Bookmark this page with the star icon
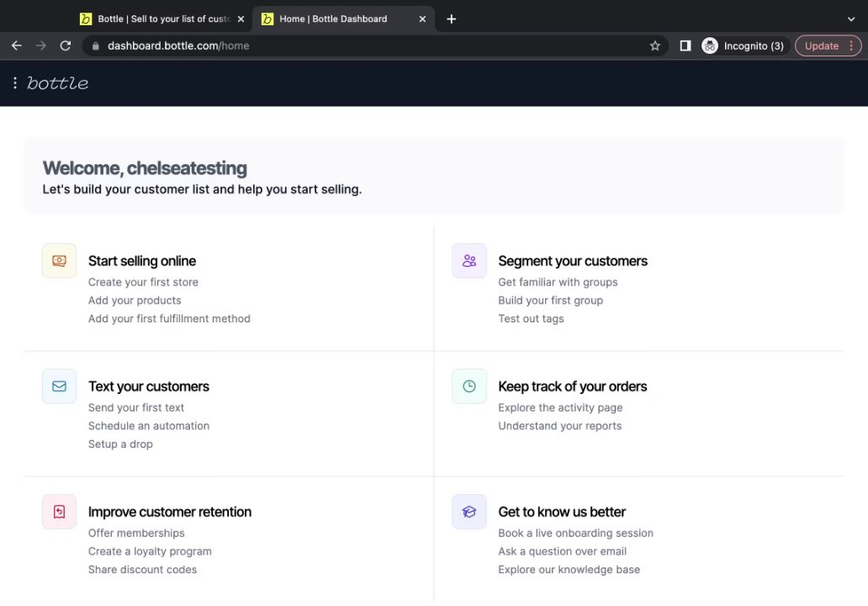Image resolution: width=868 pixels, height=606 pixels. tap(655, 46)
